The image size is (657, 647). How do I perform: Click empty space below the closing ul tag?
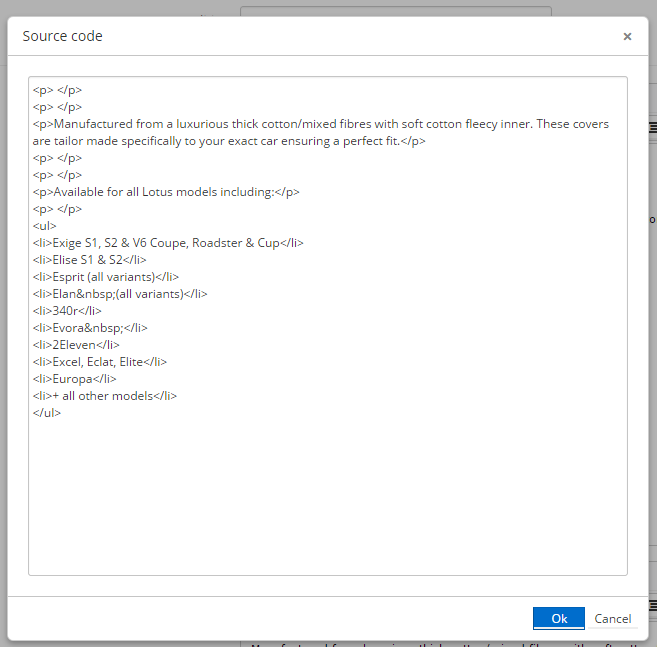click(x=327, y=490)
